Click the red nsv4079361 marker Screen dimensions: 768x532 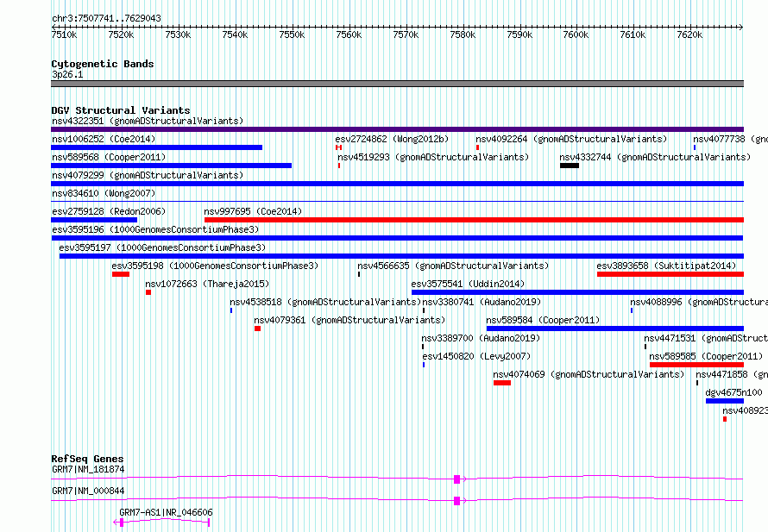coord(258,329)
